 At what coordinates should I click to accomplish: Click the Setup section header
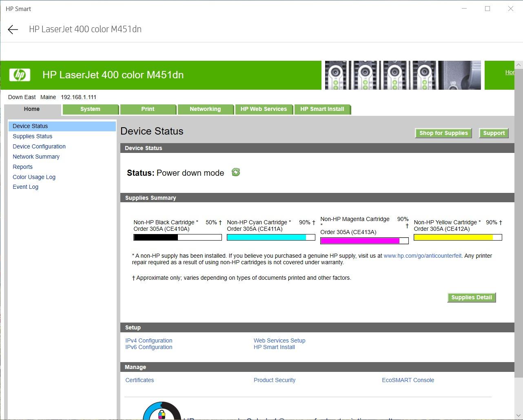(317, 327)
